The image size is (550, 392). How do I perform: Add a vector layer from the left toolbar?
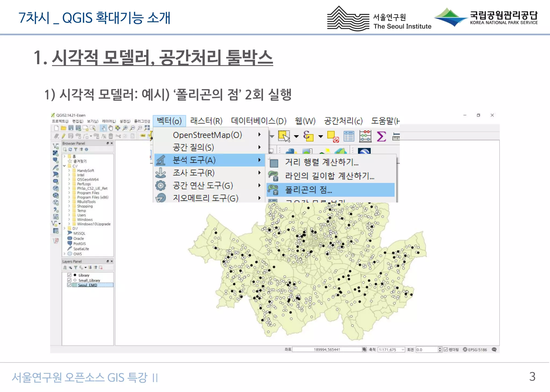56,146
